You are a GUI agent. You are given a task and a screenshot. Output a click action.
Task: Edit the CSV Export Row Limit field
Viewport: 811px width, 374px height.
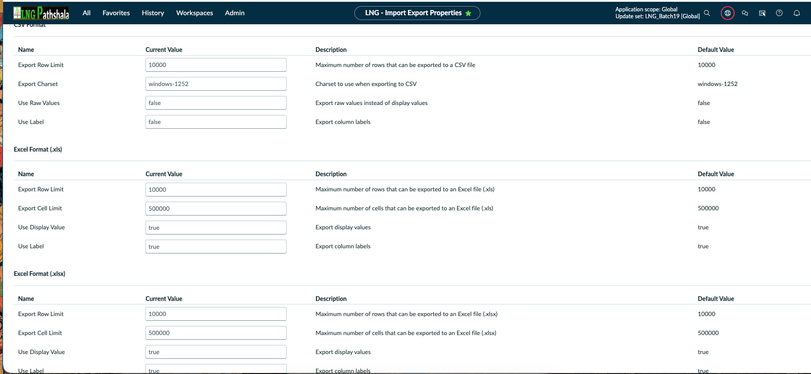click(x=216, y=65)
